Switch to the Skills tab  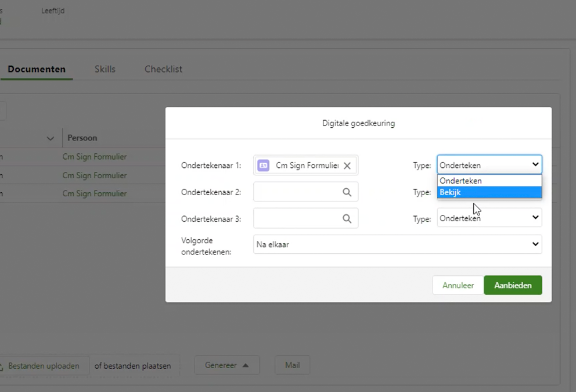pyautogui.click(x=105, y=69)
